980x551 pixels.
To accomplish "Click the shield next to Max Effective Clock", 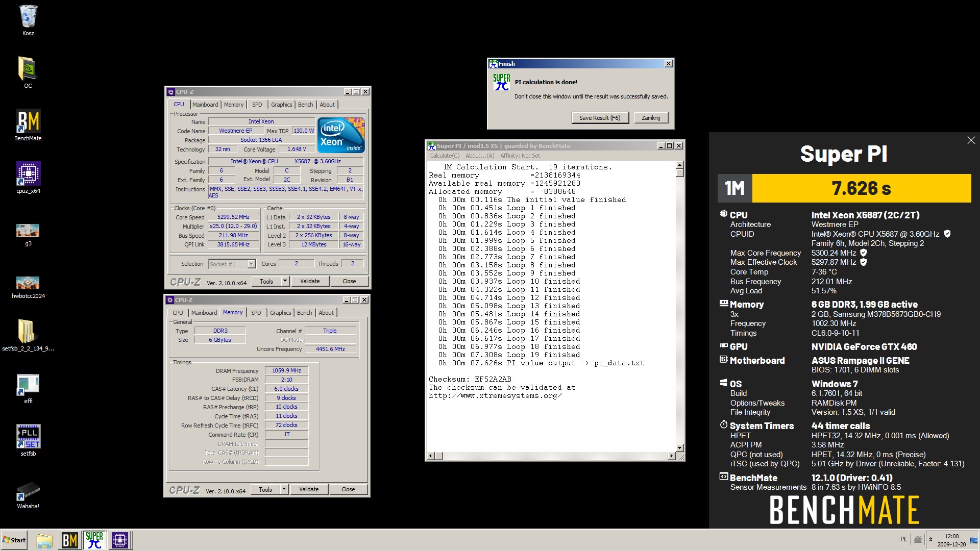I will 864,262.
